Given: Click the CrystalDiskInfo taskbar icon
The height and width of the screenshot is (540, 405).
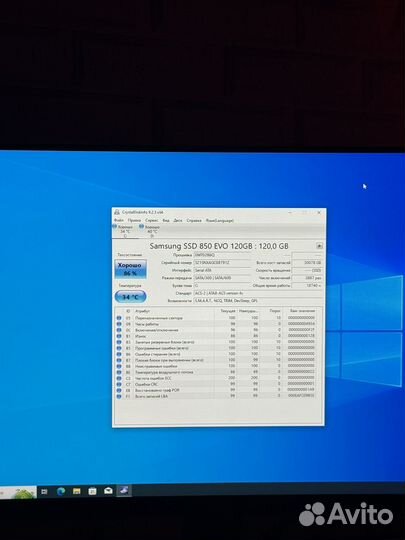Looking at the screenshot, I should (124, 490).
